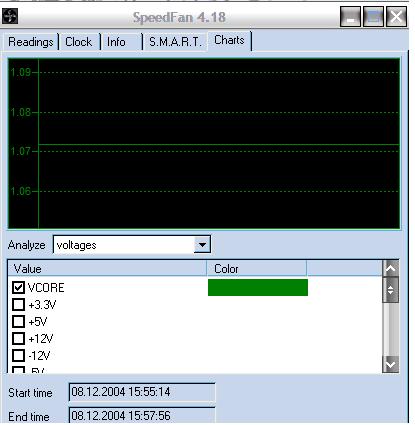Click the green VCORE color swatch

(258, 287)
